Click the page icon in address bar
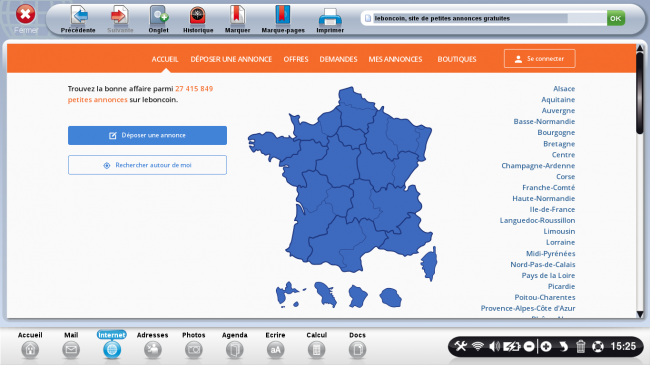Image resolution: width=650 pixels, height=365 pixels. click(367, 18)
